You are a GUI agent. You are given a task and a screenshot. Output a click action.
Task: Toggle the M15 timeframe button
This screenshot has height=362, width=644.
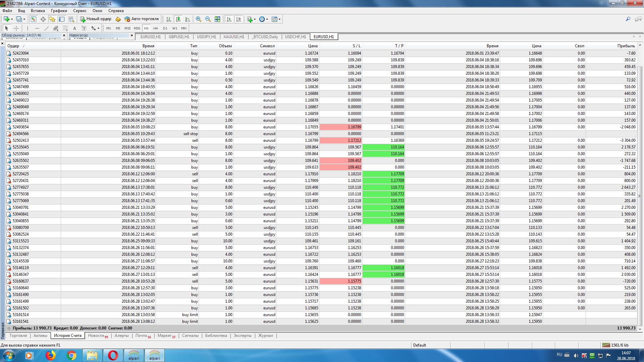tap(127, 28)
